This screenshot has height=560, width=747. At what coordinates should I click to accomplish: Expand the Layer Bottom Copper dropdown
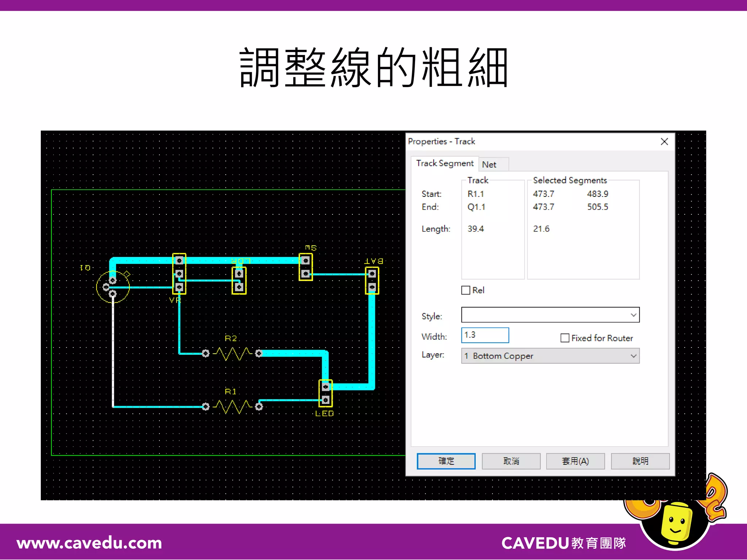[633, 356]
